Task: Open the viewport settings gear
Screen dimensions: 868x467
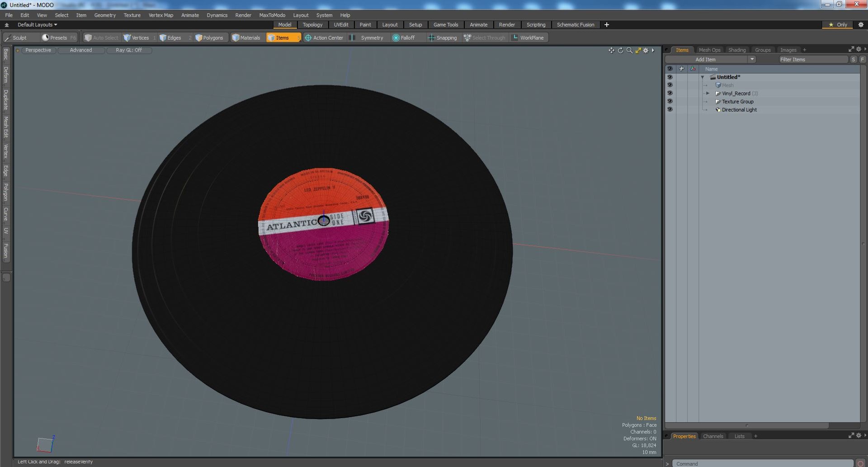Action: tap(646, 50)
